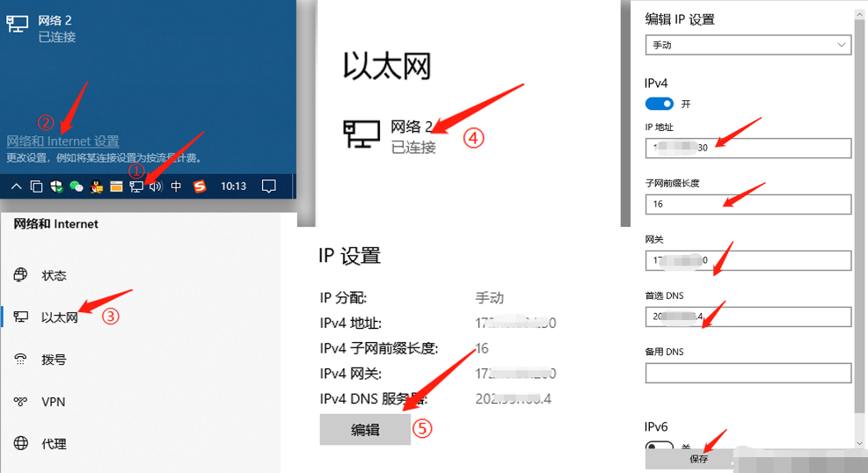Open the notification center icon
Viewport: 868px width, 473px height.
268,186
